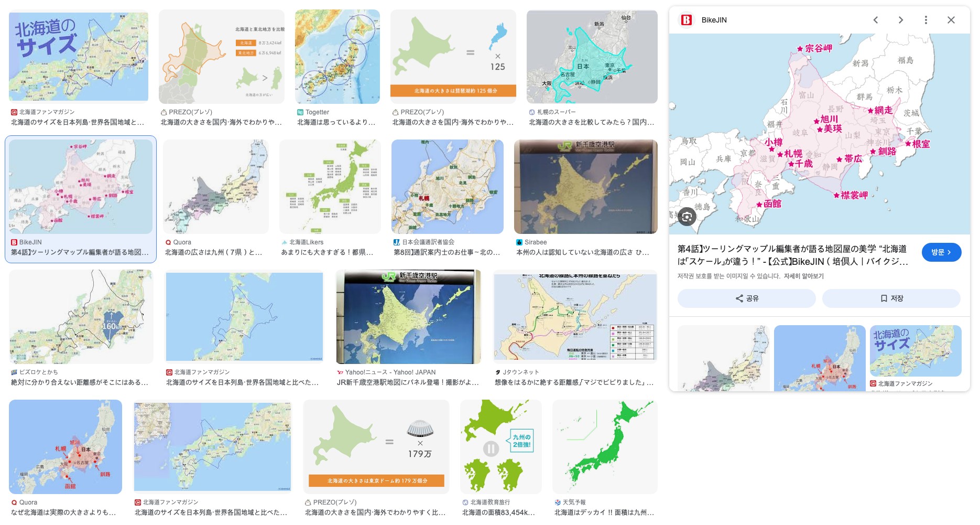This screenshot has height=525, width=980.
Task: Open the large Hokkaido overlay map image
Action: tap(819, 134)
